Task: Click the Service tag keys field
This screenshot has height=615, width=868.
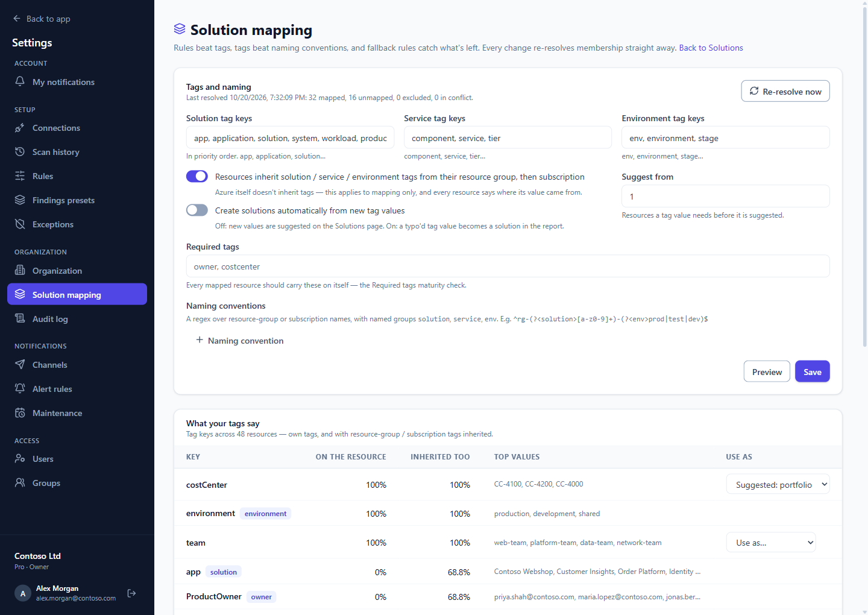Action: point(508,137)
